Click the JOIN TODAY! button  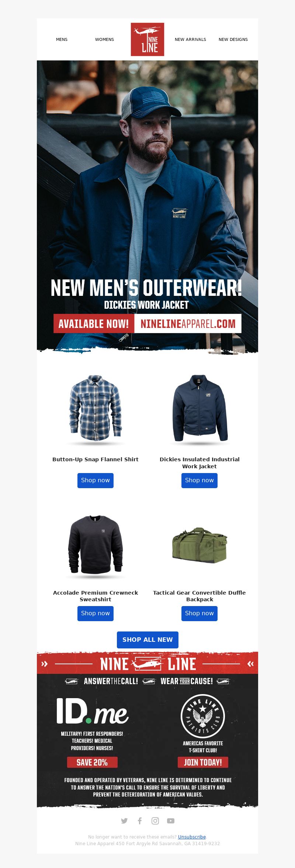coord(203,762)
